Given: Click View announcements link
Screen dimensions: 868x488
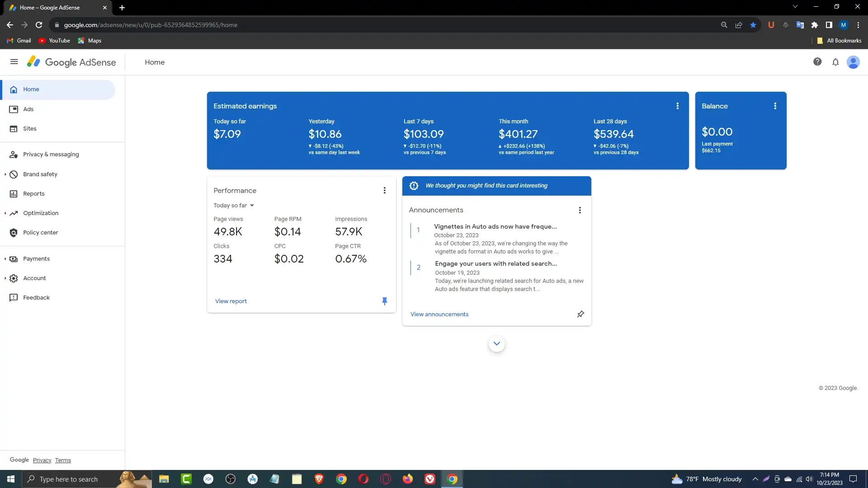Looking at the screenshot, I should [439, 314].
